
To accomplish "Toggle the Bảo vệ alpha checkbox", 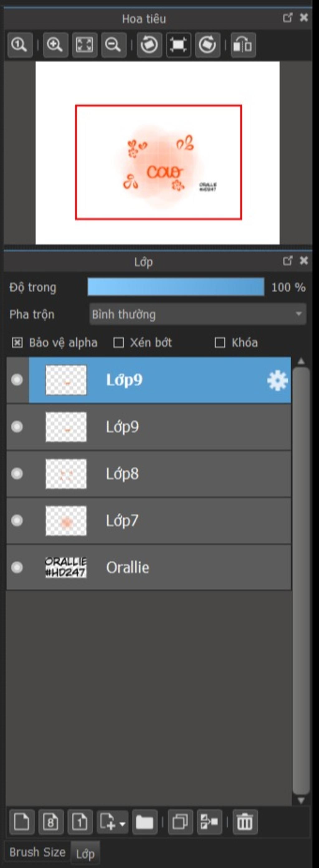I will (17, 343).
